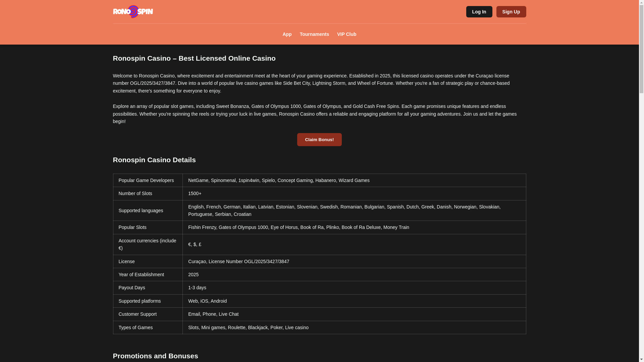Click the Ronospin Casino Details heading
Viewport: 644px width, 362px height.
pos(154,160)
